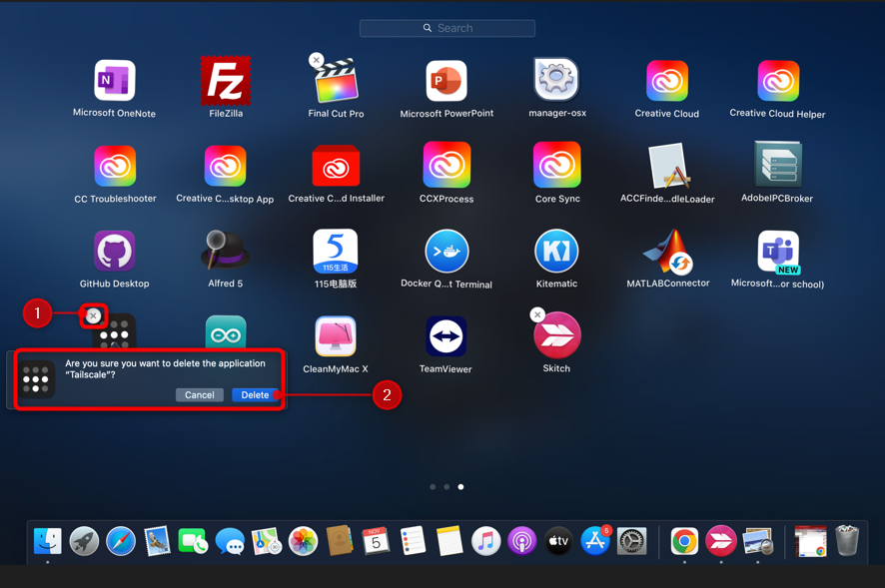Image resolution: width=885 pixels, height=588 pixels.
Task: Open MATLABConnector app icon
Action: [667, 252]
